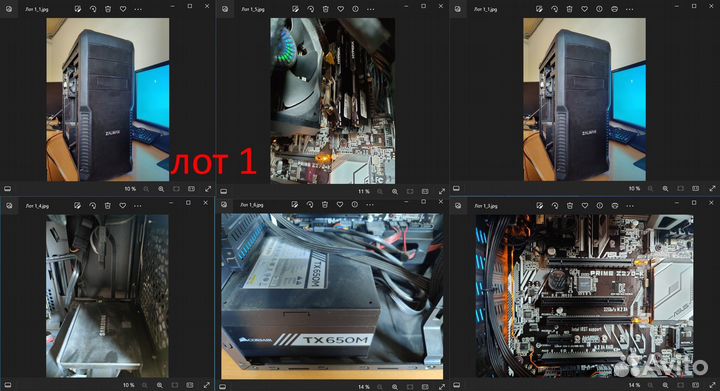Rotate the image in the Лот 1_4.jpg window
Viewport: 720px width, 391px height.
pos(93,206)
